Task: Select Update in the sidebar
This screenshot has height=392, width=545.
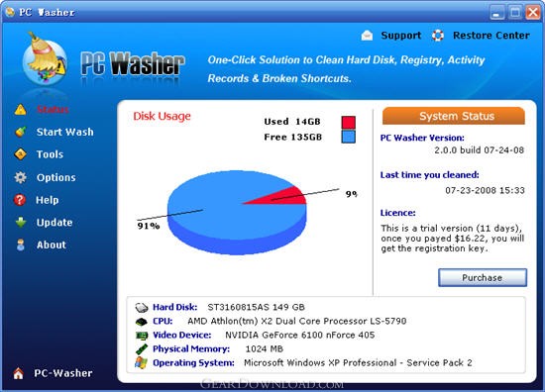Action: point(54,223)
